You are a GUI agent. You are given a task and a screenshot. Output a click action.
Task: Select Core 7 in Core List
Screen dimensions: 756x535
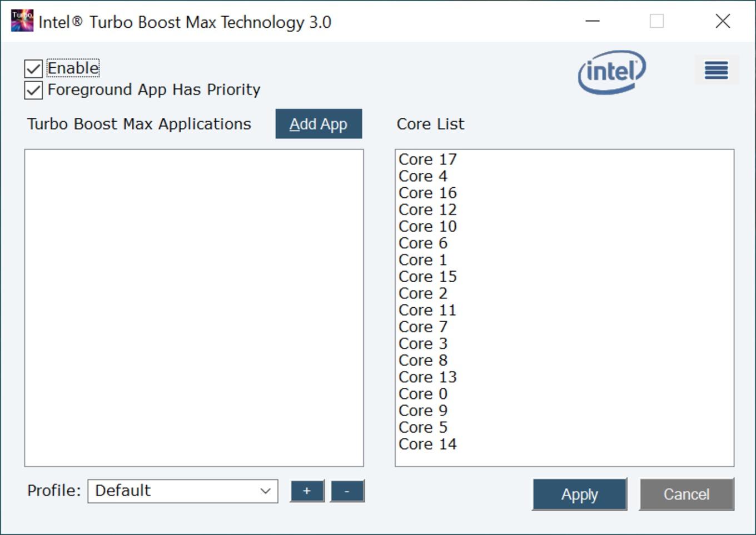423,327
